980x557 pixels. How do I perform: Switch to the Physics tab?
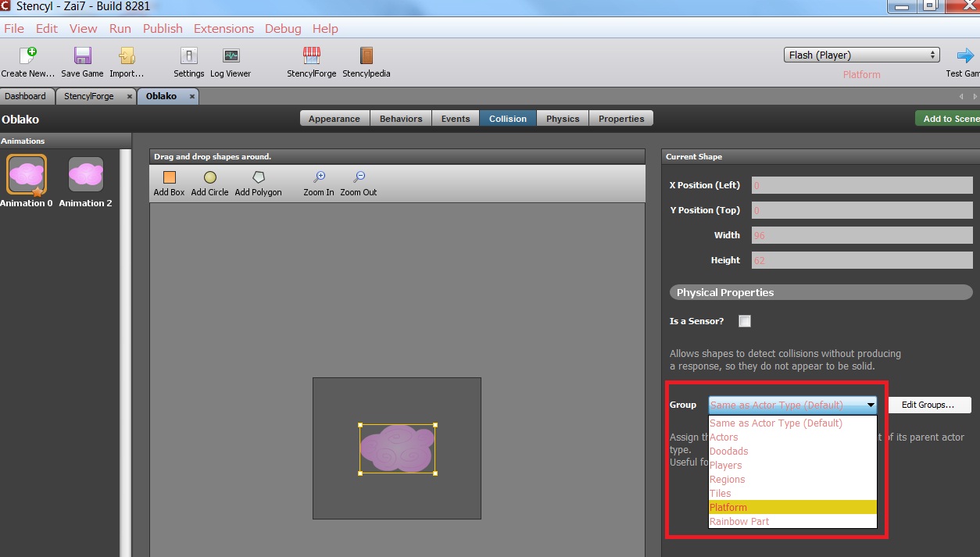point(563,119)
